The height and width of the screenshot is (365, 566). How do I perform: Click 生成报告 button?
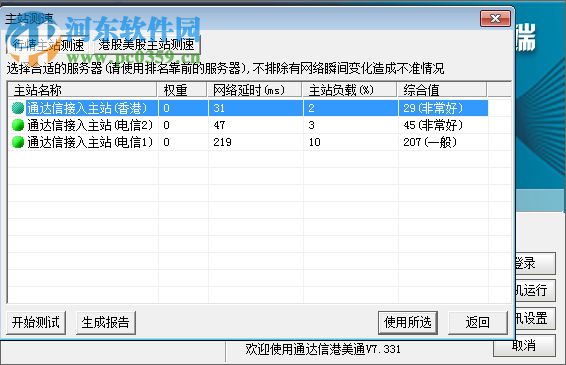pyautogui.click(x=105, y=322)
